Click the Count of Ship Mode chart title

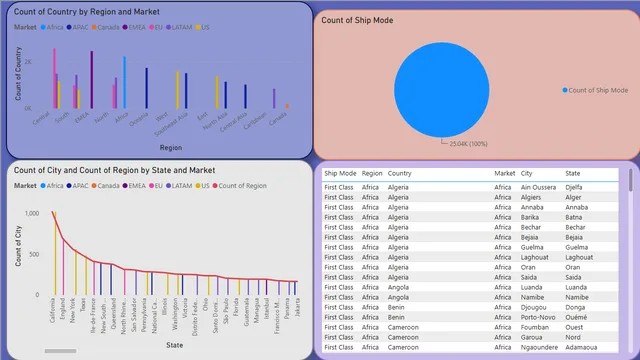point(357,20)
